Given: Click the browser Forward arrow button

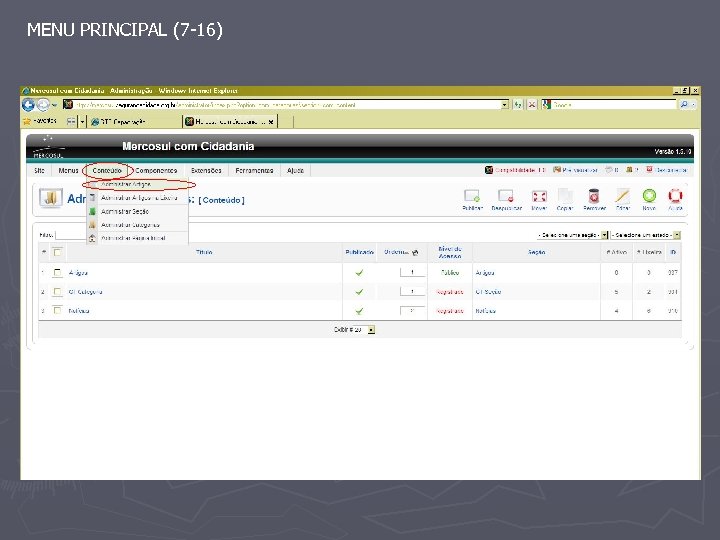Looking at the screenshot, I should (43, 105).
